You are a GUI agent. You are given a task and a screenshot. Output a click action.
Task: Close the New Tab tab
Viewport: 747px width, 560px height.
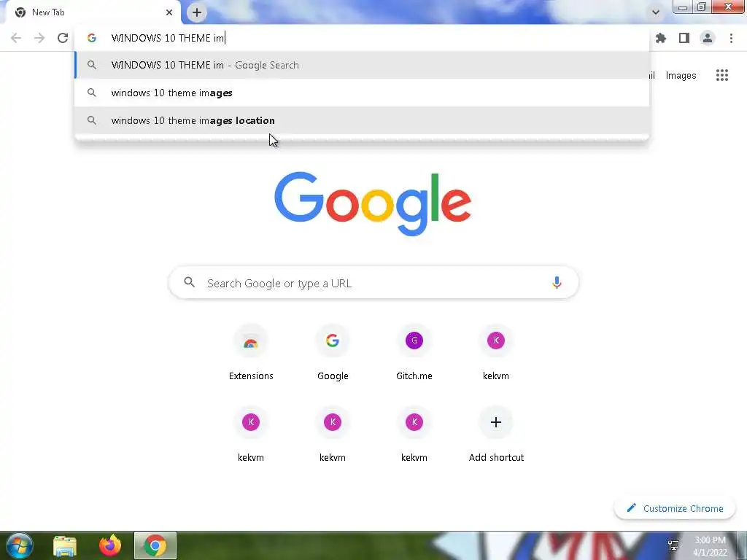click(169, 12)
